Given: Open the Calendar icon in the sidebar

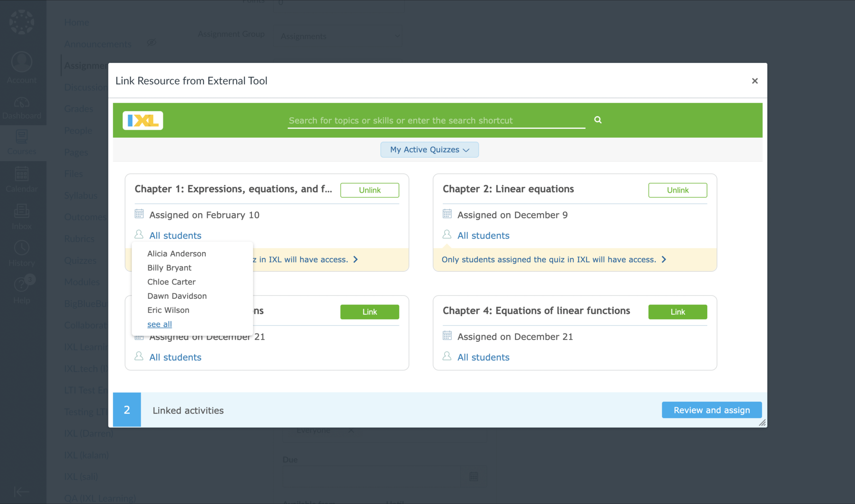Looking at the screenshot, I should pyautogui.click(x=21, y=178).
